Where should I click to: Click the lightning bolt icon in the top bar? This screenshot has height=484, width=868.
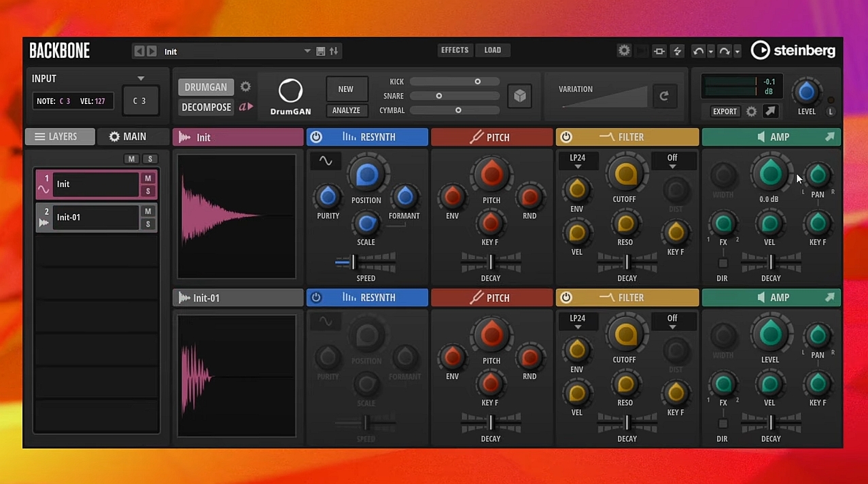pos(677,51)
